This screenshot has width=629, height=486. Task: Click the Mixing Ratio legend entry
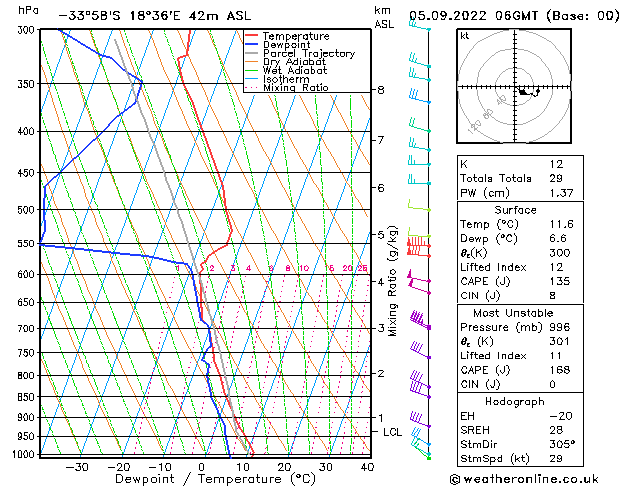click(287, 87)
